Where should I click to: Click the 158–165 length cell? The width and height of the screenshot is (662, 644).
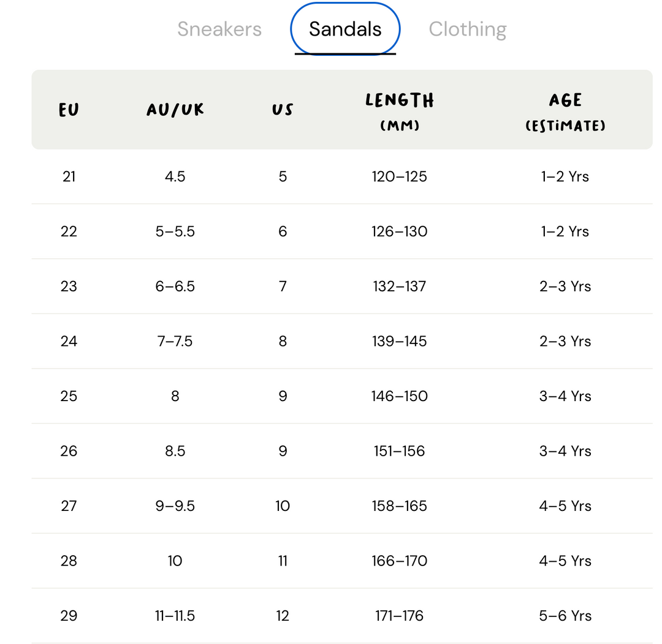(x=400, y=506)
